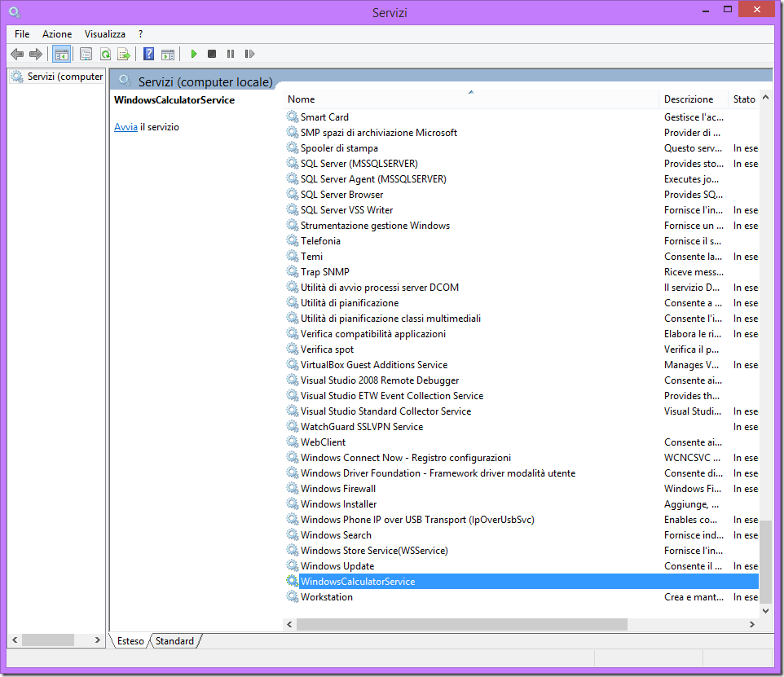The image size is (784, 677).
Task: Click the Forward arrow in toolbar
Action: [x=35, y=55]
